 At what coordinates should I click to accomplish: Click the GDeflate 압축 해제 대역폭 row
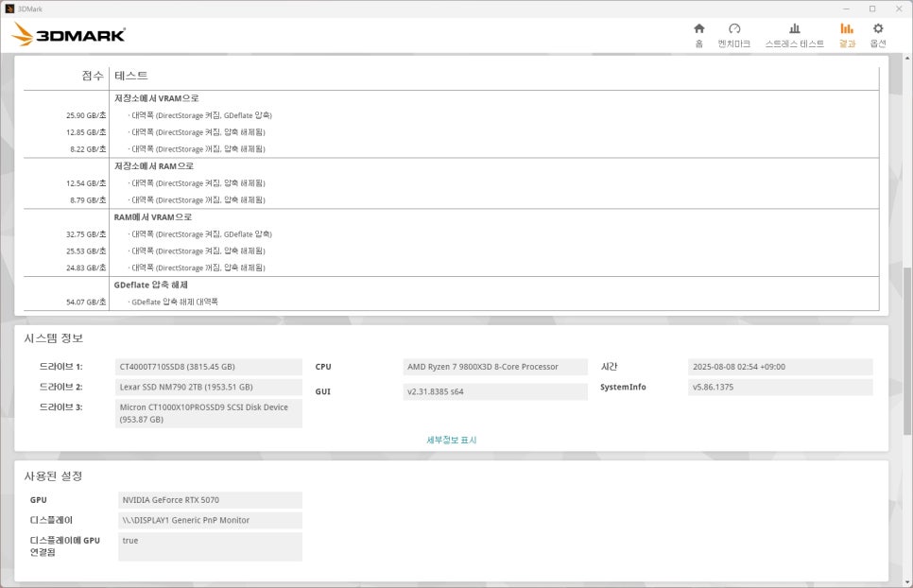[x=174, y=303]
